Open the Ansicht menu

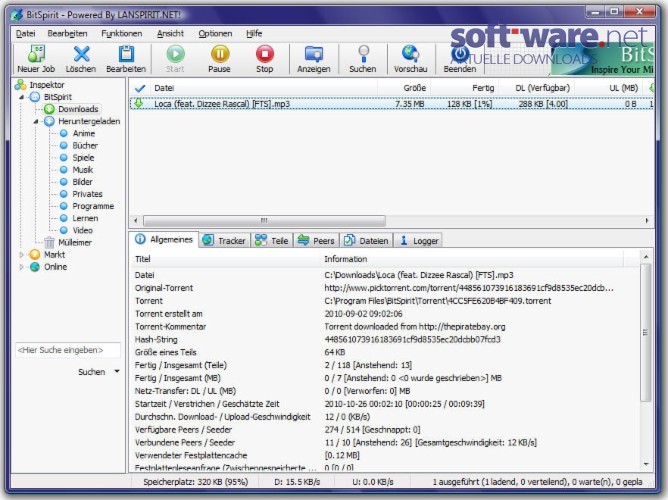[x=170, y=33]
